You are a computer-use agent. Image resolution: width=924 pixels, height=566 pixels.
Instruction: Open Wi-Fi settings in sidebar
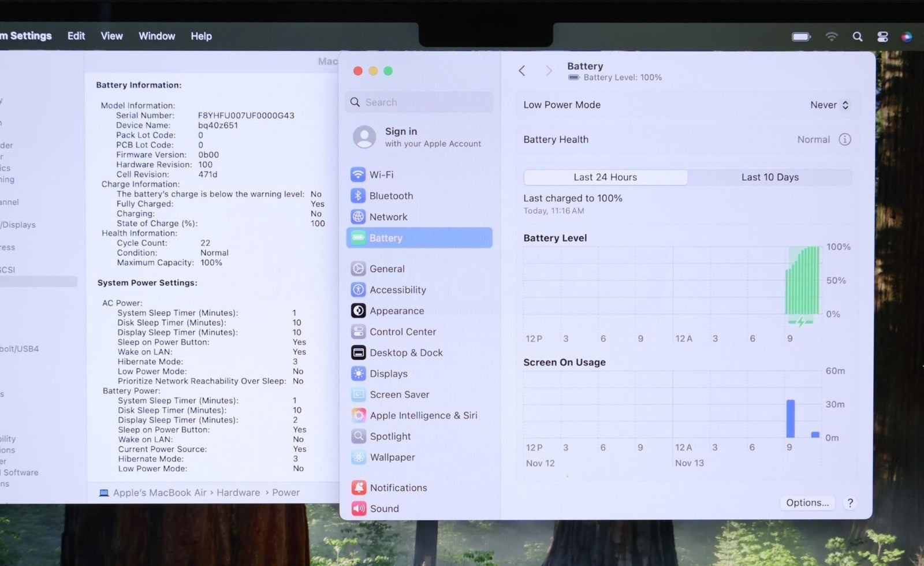click(x=381, y=174)
